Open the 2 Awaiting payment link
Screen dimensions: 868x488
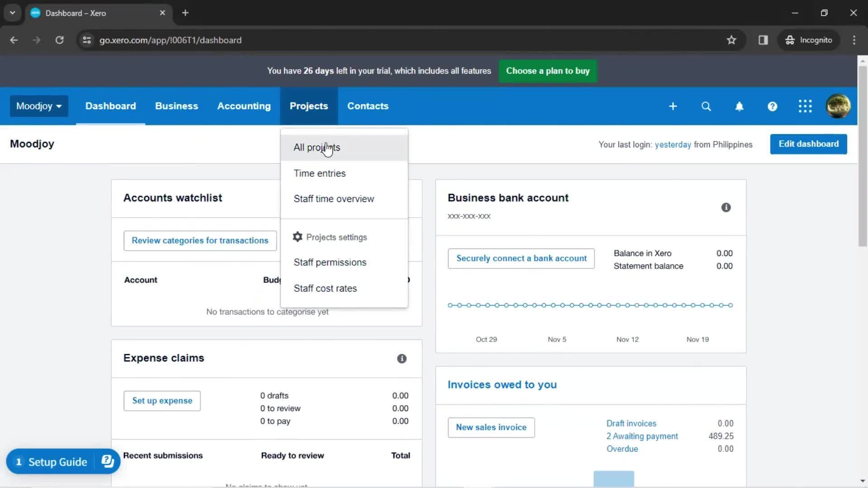pyautogui.click(x=642, y=436)
